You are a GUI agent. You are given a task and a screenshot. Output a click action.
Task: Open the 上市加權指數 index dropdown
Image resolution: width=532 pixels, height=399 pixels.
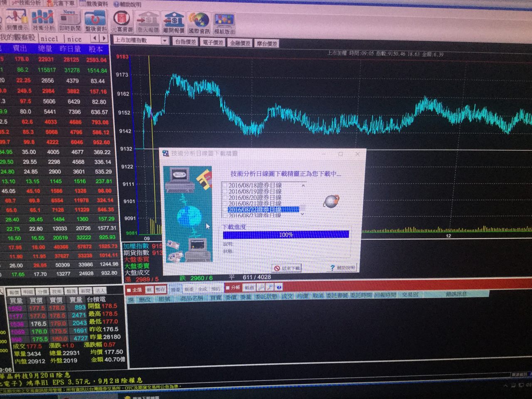click(x=165, y=40)
